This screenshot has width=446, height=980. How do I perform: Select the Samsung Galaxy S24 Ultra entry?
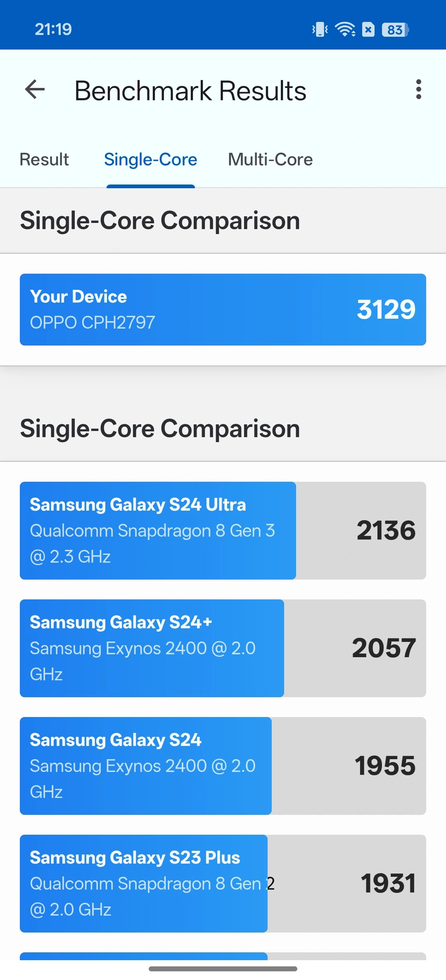point(158,530)
